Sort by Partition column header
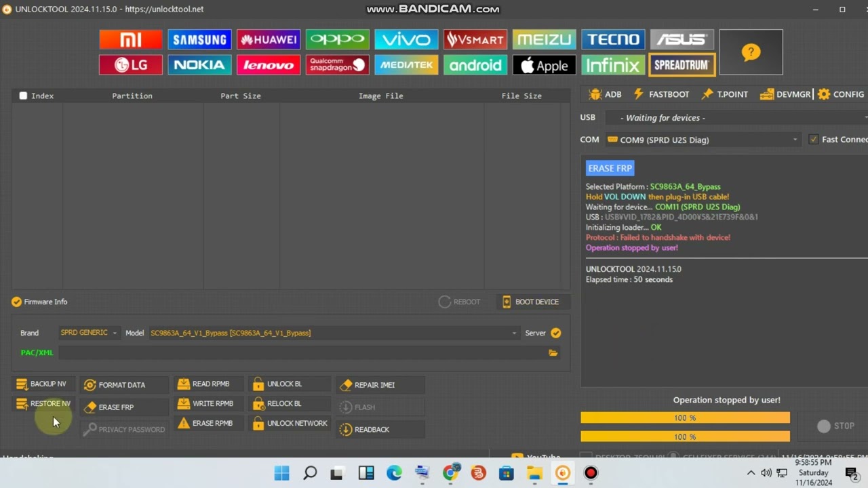The width and height of the screenshot is (868, 488). 132,96
